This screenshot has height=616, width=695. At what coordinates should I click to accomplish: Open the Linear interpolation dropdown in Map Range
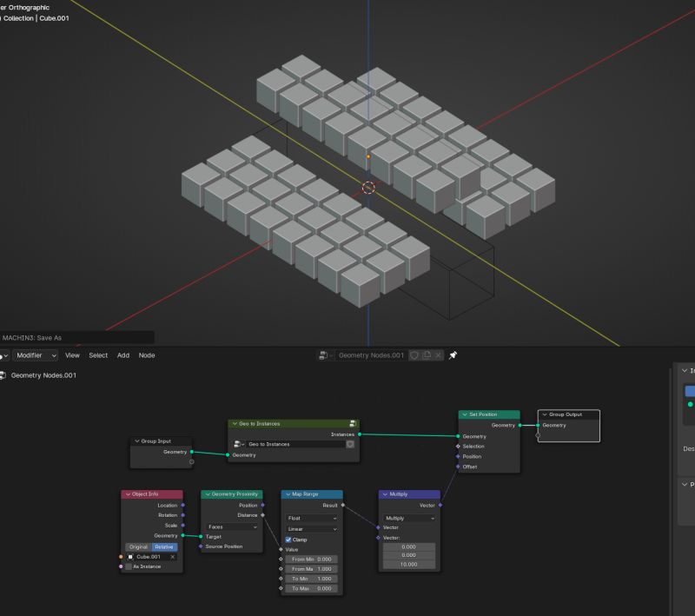point(311,527)
